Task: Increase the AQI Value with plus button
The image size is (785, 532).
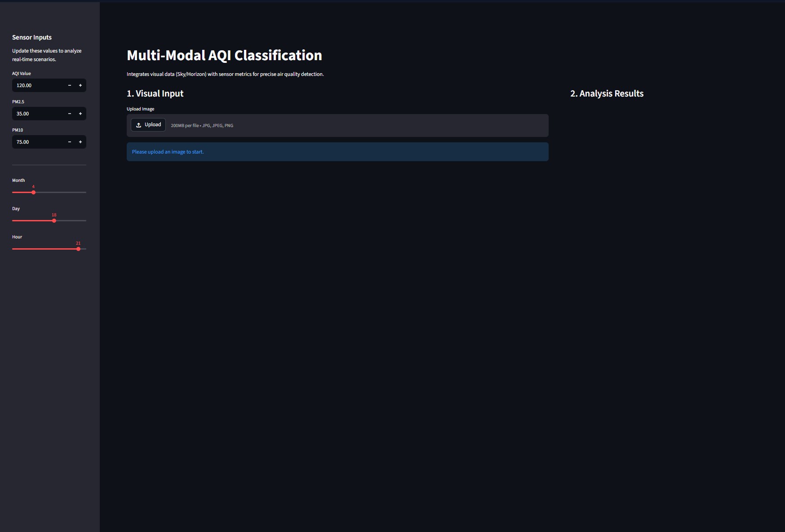Action: pos(80,85)
